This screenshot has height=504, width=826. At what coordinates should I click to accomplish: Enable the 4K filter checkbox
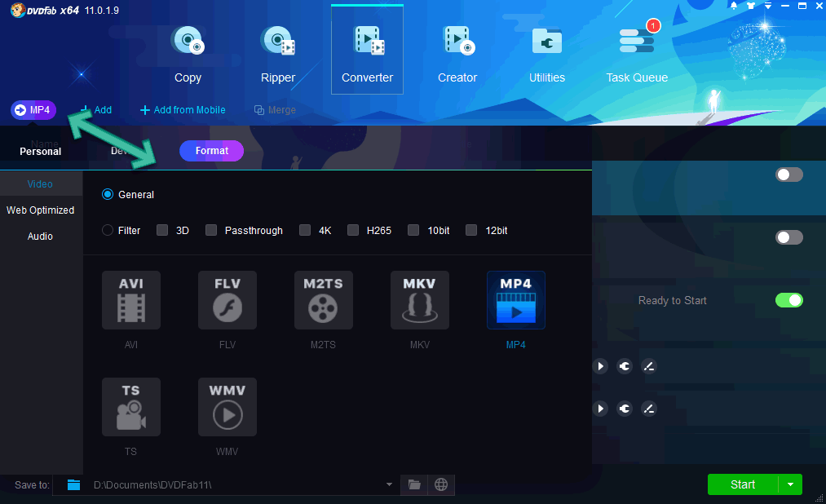click(x=305, y=230)
